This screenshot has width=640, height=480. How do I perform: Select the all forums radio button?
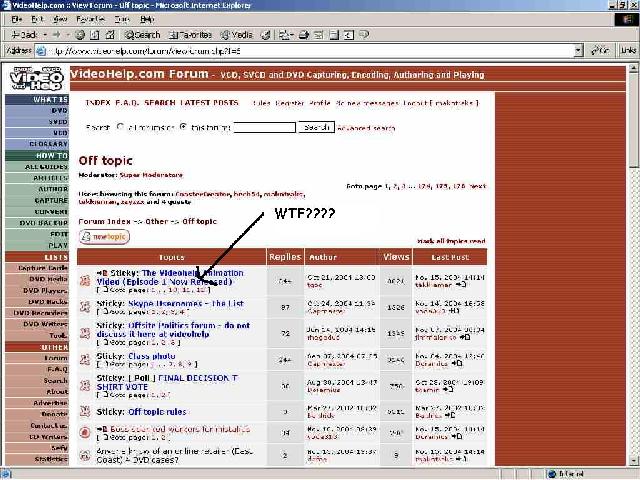[x=120, y=127]
